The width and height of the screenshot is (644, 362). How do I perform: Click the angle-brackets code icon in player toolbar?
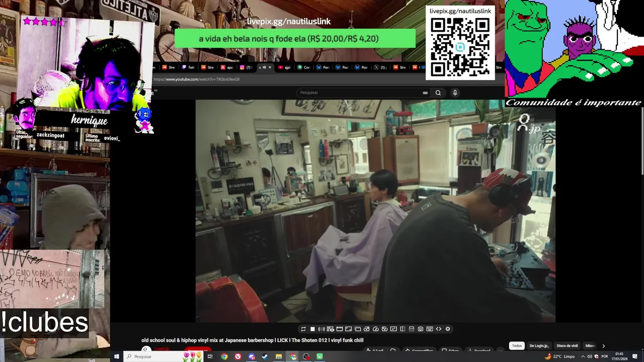[439, 329]
